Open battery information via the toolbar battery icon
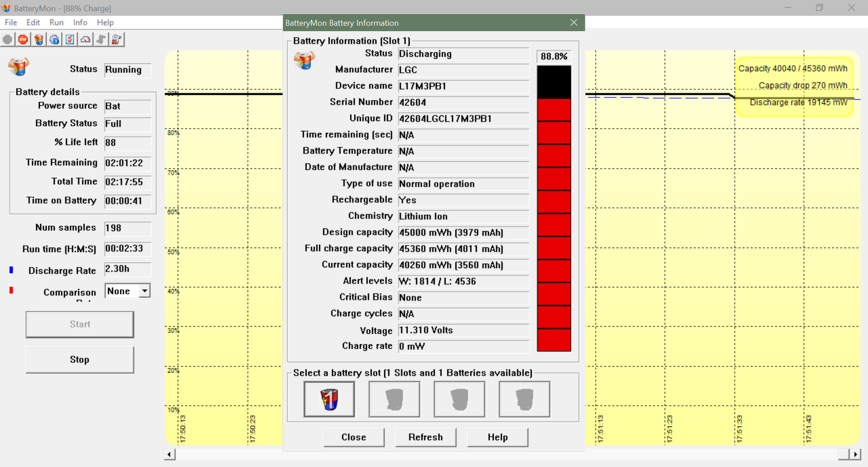Screen dimensions: 868x467 pyautogui.click(x=39, y=40)
